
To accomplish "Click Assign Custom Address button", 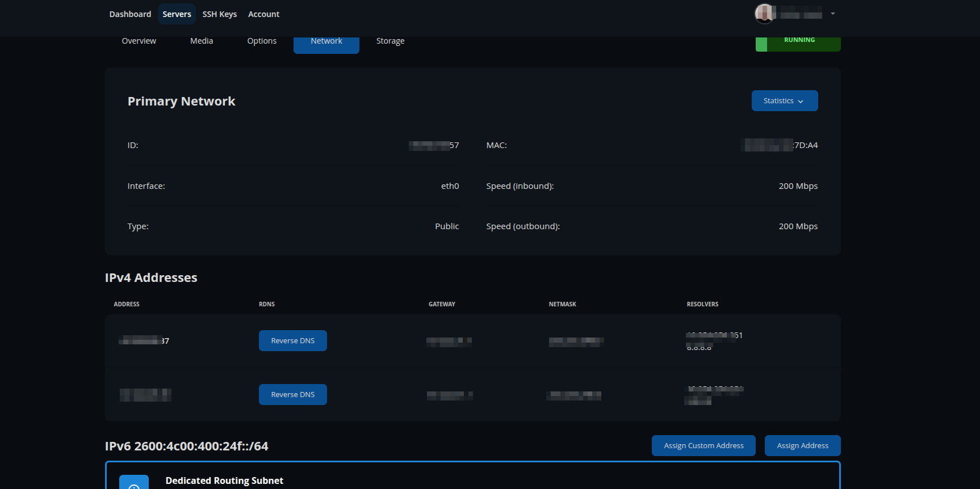I will point(703,446).
